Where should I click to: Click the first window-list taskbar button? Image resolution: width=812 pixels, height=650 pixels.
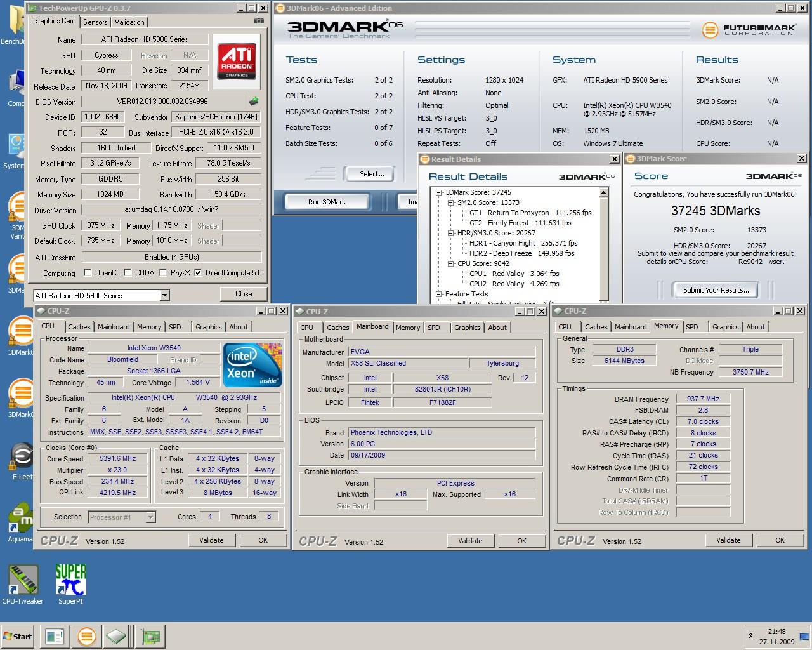coord(54,636)
